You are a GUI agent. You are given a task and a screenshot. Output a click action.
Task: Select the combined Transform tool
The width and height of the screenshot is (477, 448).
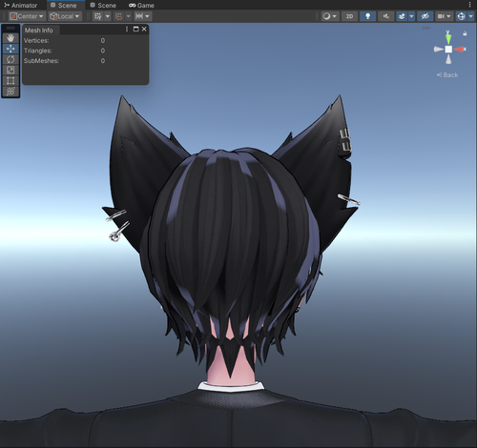10,92
